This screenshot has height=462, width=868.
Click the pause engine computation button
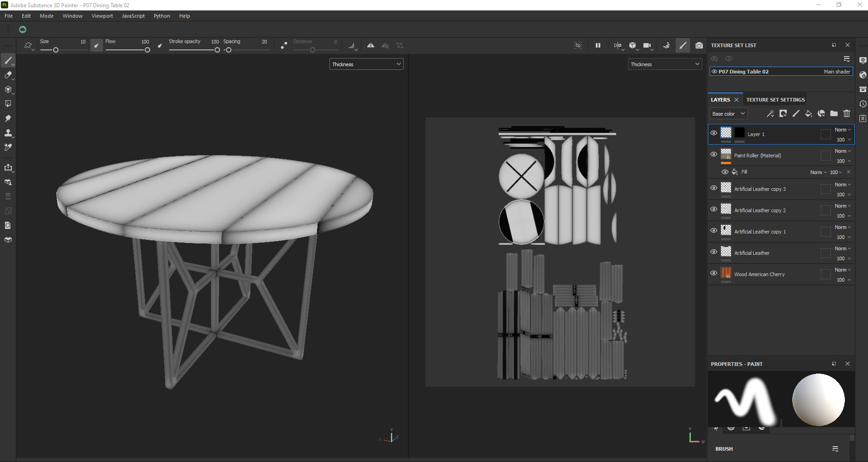(x=598, y=45)
